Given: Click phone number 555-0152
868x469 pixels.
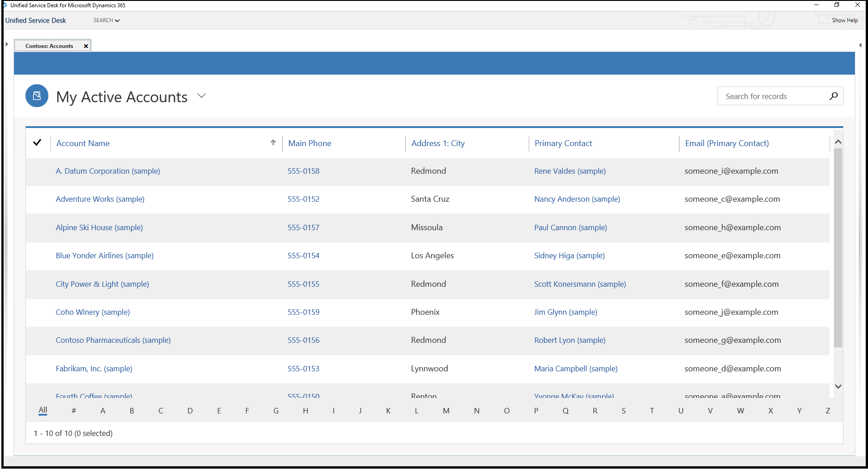Looking at the screenshot, I should pyautogui.click(x=304, y=199).
